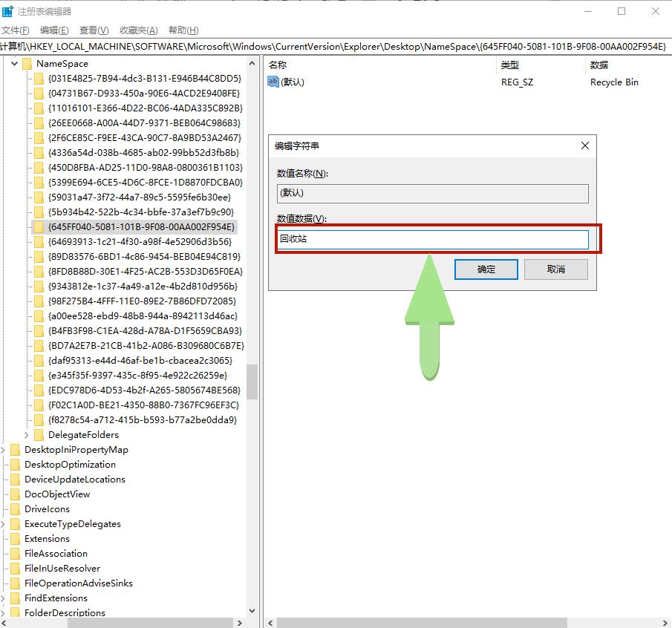
Task: Collapse the NameSpace tree node
Action: tap(16, 64)
